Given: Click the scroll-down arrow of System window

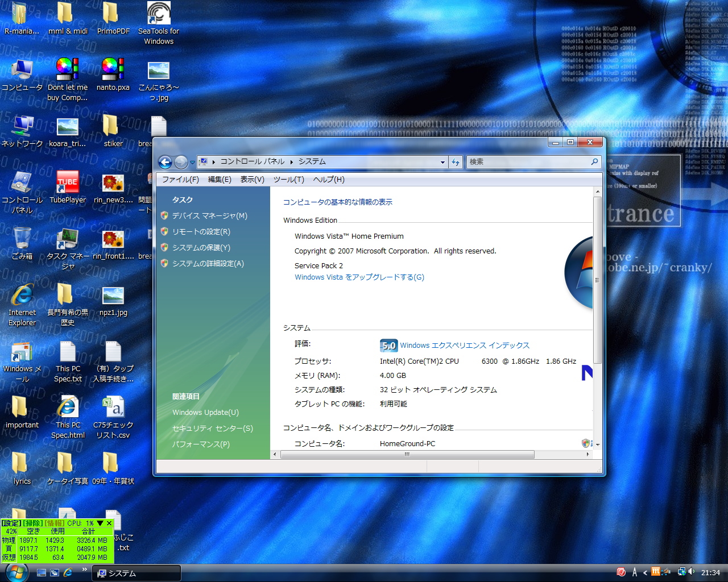Looking at the screenshot, I should [x=597, y=445].
